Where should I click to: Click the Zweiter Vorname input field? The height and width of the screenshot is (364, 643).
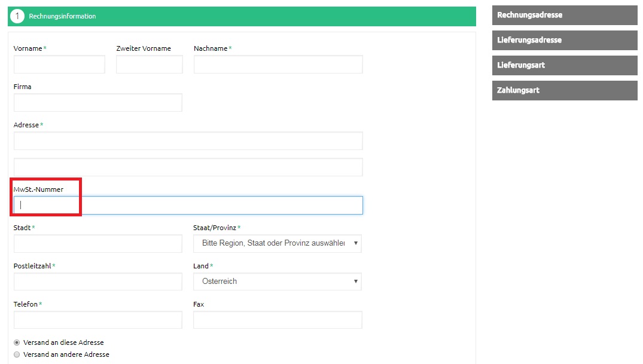[x=150, y=65]
